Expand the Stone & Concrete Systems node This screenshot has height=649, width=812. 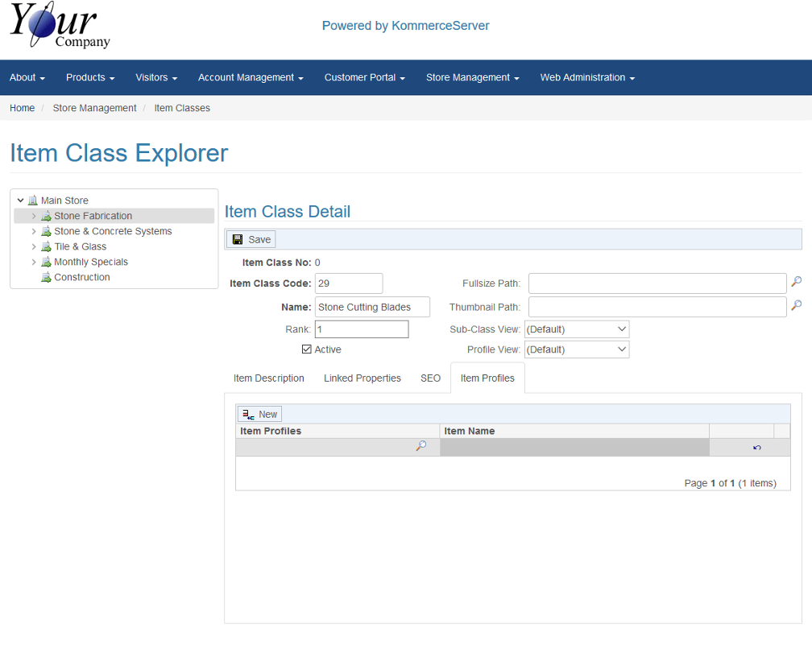tap(34, 232)
